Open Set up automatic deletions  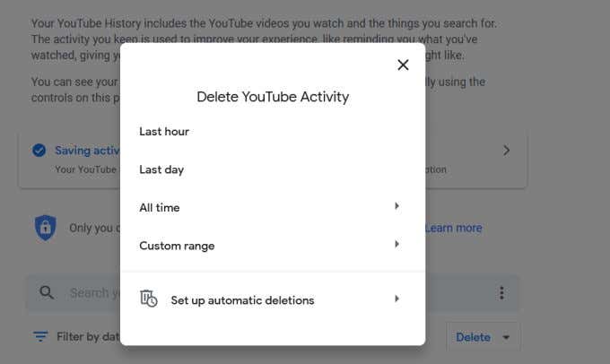(242, 300)
